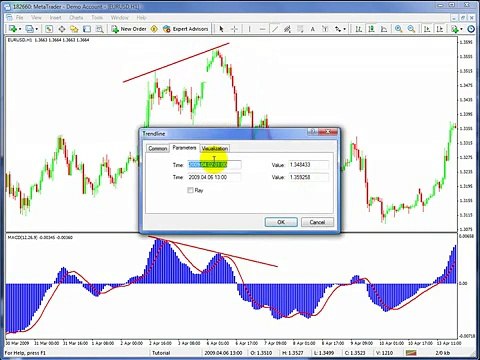
Task: Cancel the Trendline dialog
Action: 317,222
